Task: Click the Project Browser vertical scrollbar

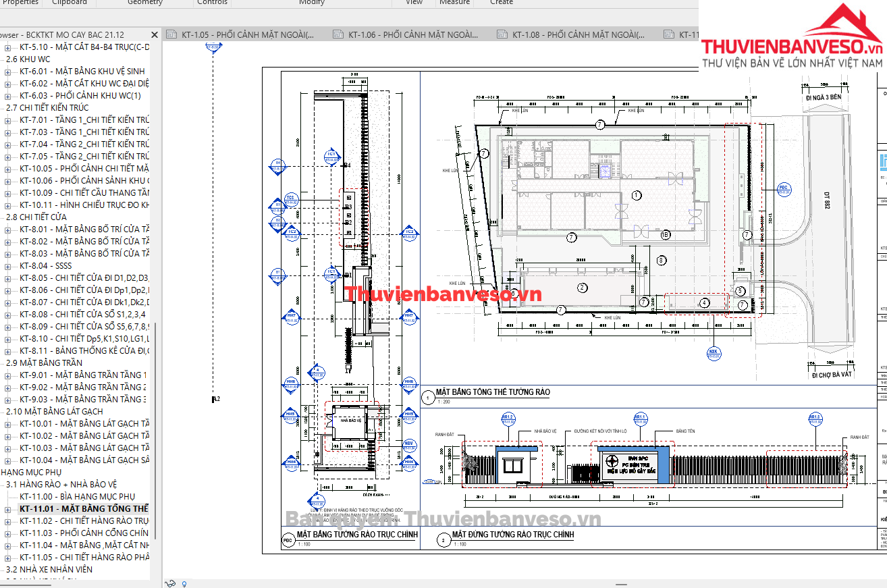Action: click(x=155, y=432)
